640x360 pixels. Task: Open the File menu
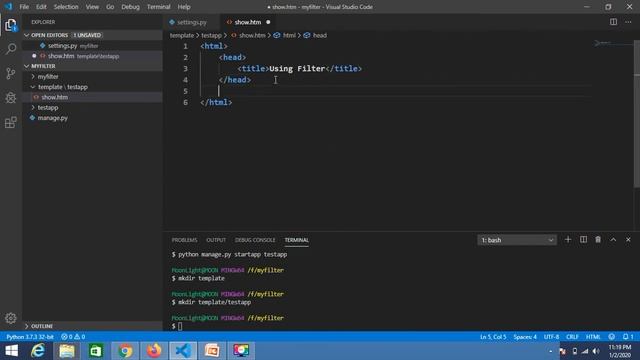click(24, 7)
